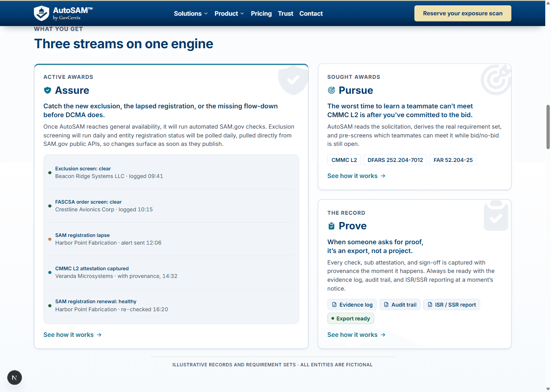Viewport: 551px width, 392px height.
Task: Click the green status dot for Exclusion screen: clear
Action: 50,173
